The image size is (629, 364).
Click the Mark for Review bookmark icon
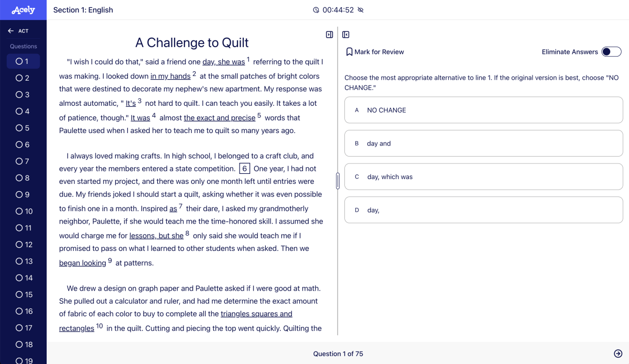click(349, 52)
